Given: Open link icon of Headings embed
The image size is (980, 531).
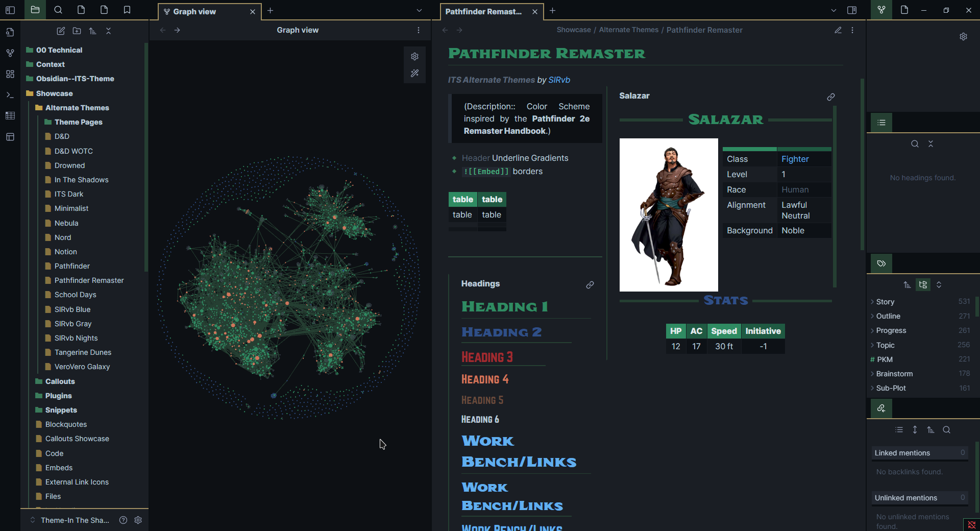Looking at the screenshot, I should 590,285.
